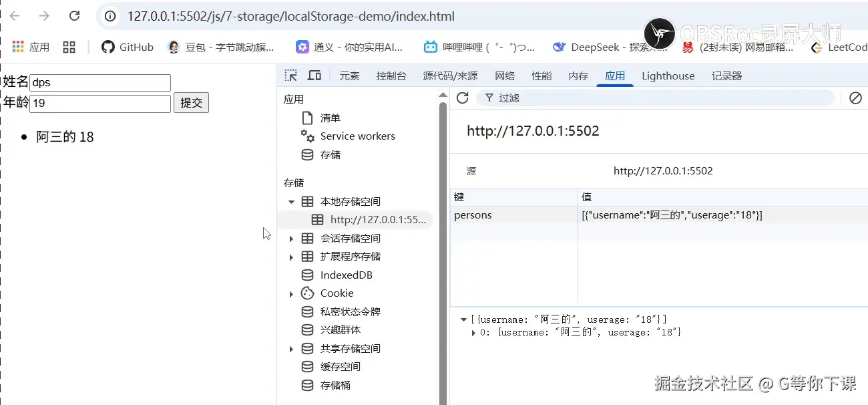Switch to the 元素 tab
The height and width of the screenshot is (405, 868).
[x=349, y=76]
